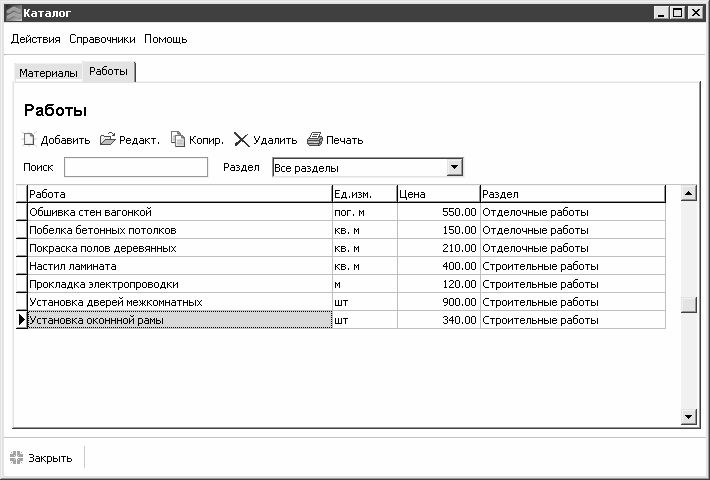Select the Работы tab
Viewport: 710px width, 480px height.
click(109, 72)
